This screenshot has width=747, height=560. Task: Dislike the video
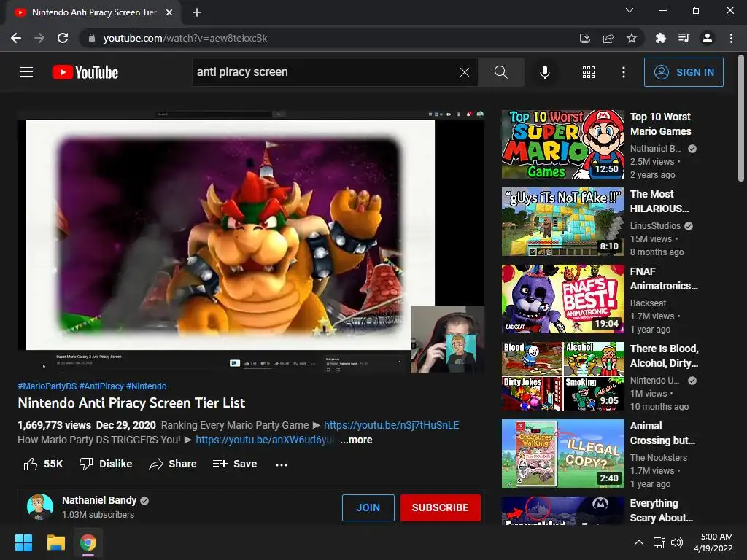click(106, 464)
